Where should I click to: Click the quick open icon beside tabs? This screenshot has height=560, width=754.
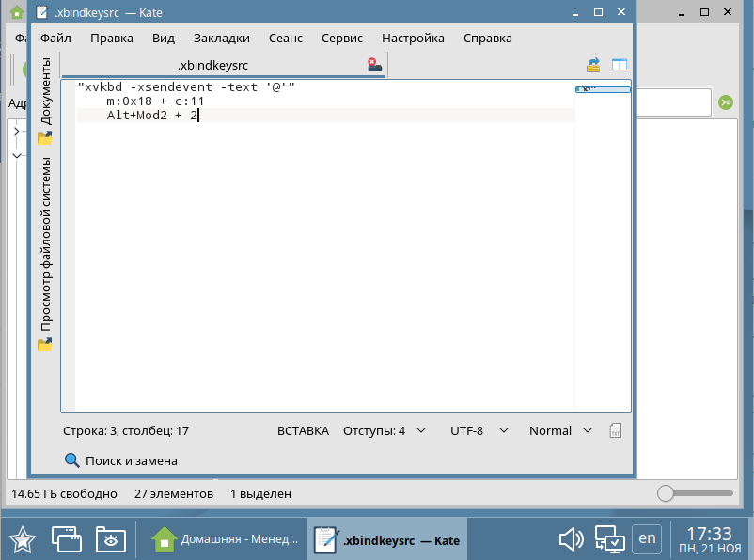tap(593, 65)
